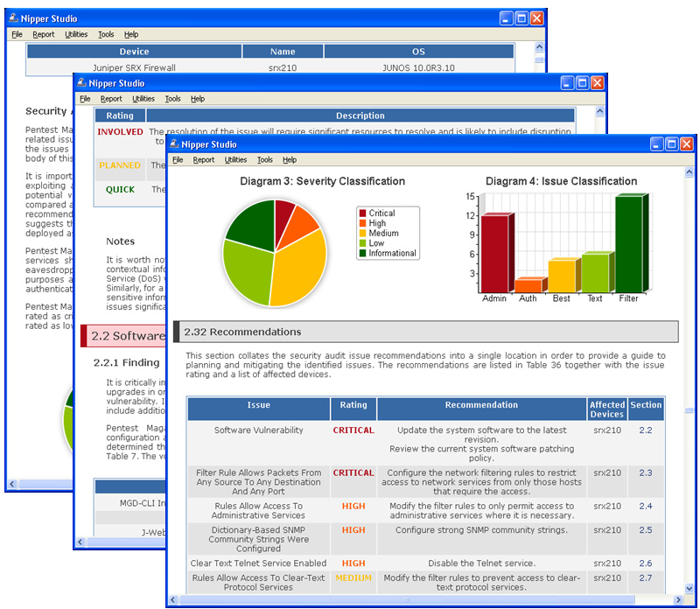Click the Filter bar in Diagram 4
Image resolution: width=700 pixels, height=609 pixels.
click(628, 245)
